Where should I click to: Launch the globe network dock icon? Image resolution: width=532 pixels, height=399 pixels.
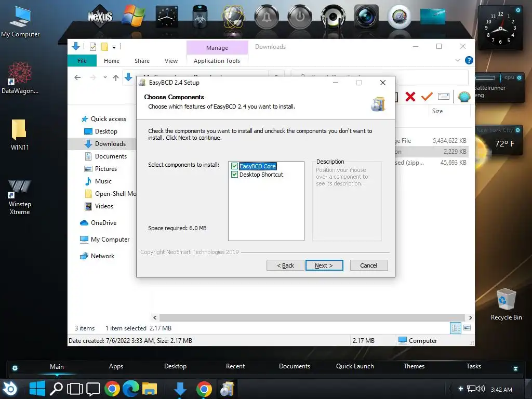pos(233,16)
